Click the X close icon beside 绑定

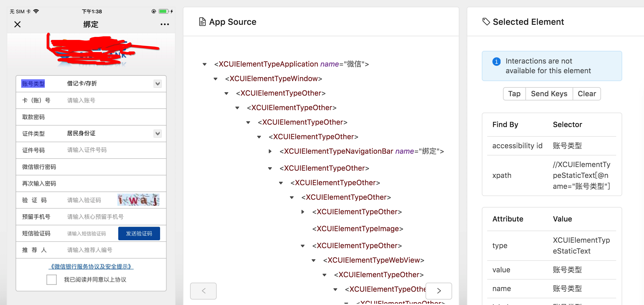pos(18,24)
